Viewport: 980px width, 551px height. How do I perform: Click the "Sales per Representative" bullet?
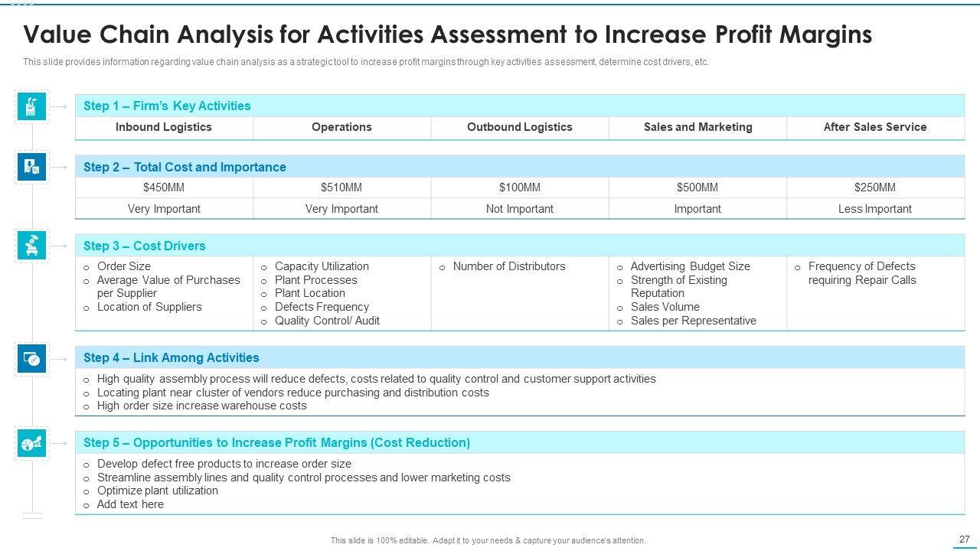click(x=694, y=321)
